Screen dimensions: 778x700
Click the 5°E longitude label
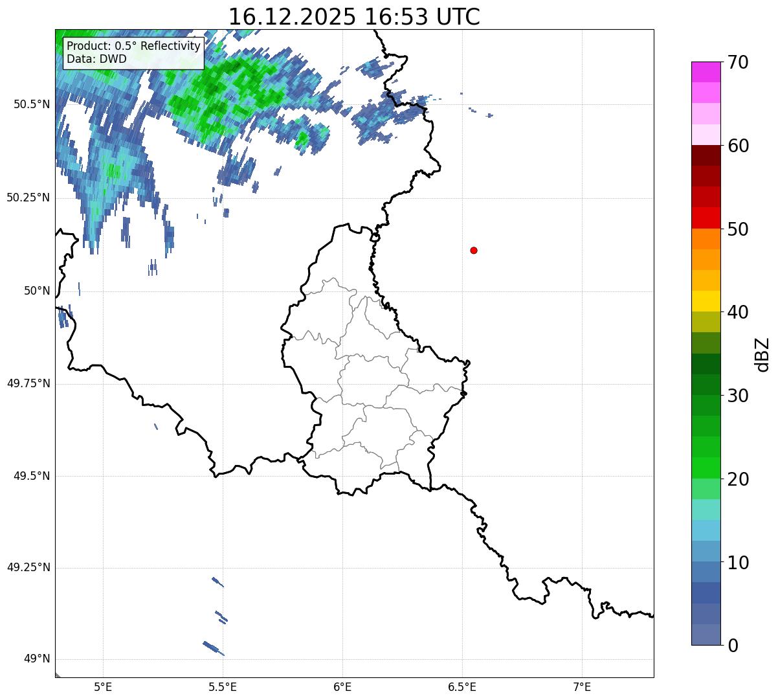coord(103,687)
